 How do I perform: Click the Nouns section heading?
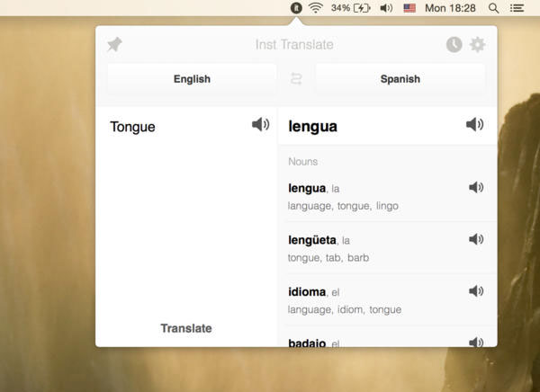[x=302, y=162]
